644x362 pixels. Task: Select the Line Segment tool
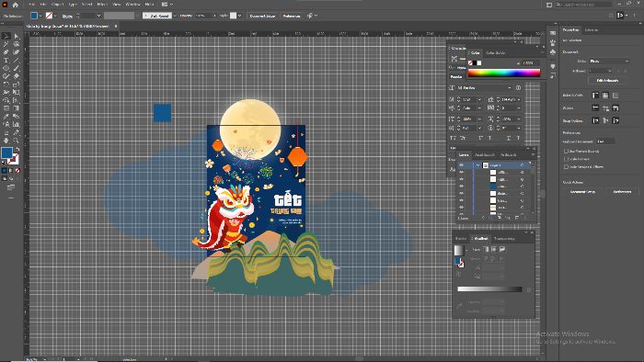(17, 60)
